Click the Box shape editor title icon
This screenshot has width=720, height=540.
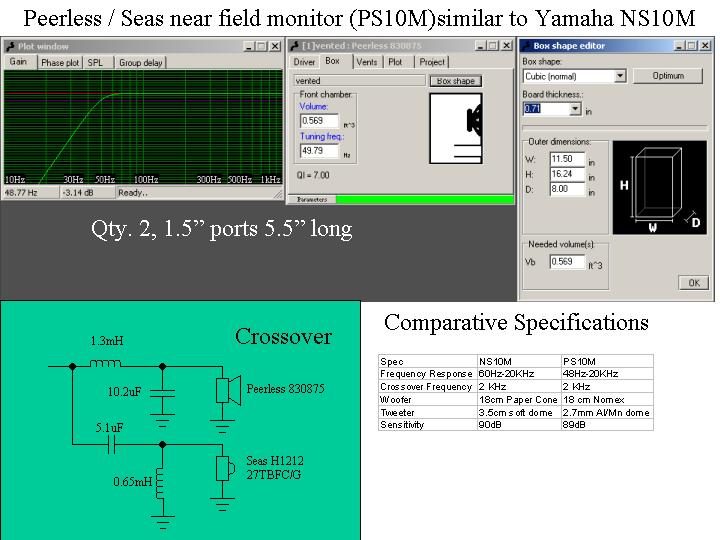point(526,46)
